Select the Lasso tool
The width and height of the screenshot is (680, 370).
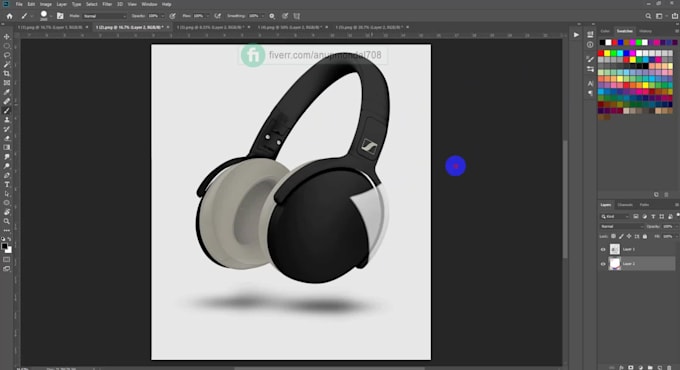coord(7,55)
